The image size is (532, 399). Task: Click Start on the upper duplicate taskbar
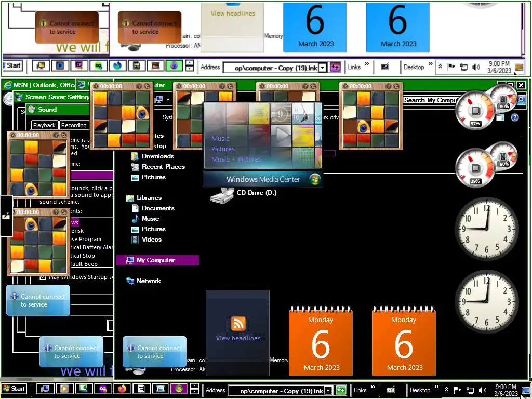pos(12,65)
